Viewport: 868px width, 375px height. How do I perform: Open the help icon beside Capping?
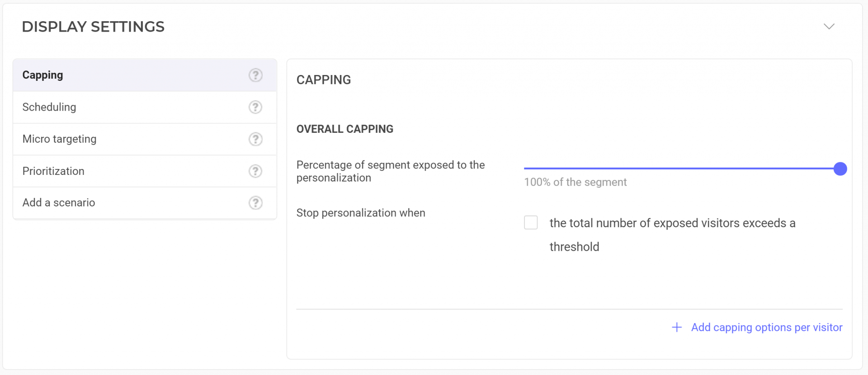point(255,75)
